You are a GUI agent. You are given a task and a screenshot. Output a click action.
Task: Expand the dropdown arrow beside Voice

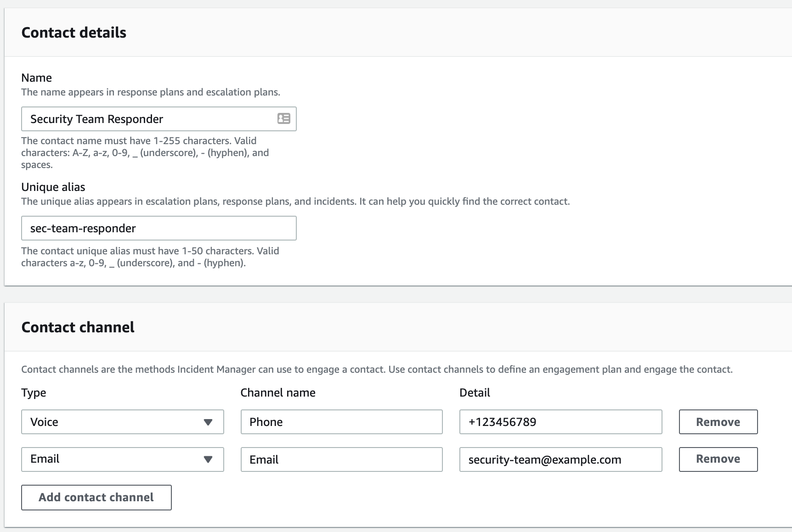209,422
